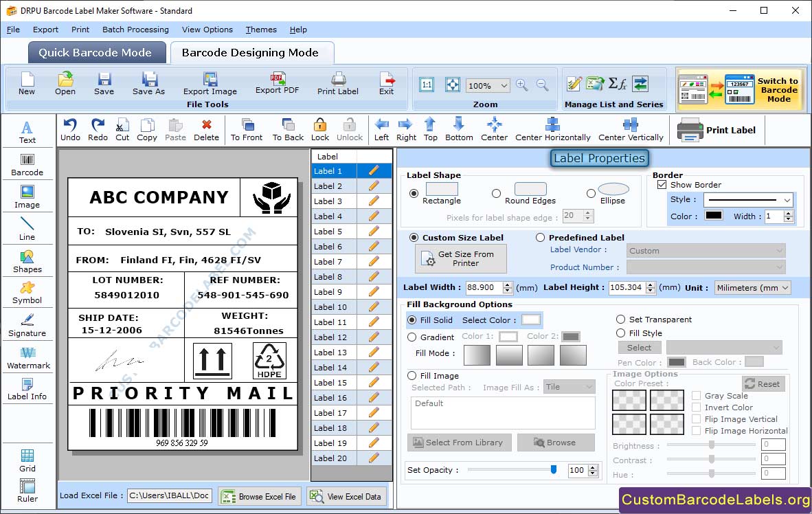
Task: Click the View Excel Data button
Action: pyautogui.click(x=346, y=496)
